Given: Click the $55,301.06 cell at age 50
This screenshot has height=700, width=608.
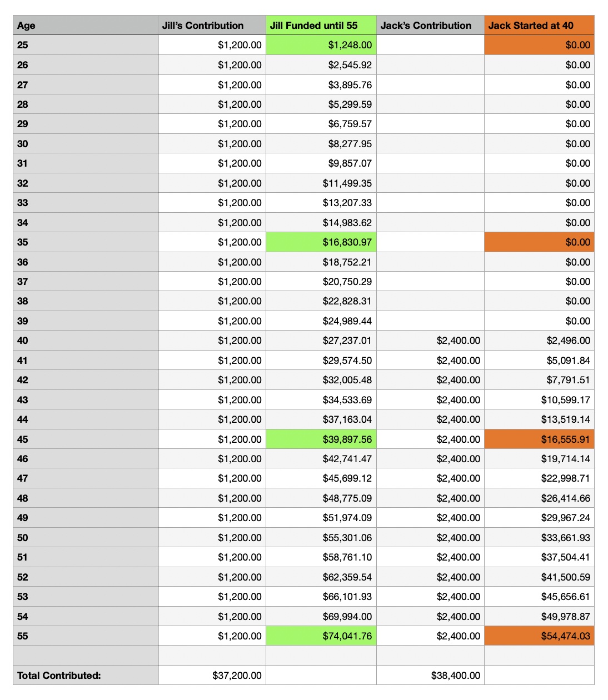Looking at the screenshot, I should click(321, 538).
